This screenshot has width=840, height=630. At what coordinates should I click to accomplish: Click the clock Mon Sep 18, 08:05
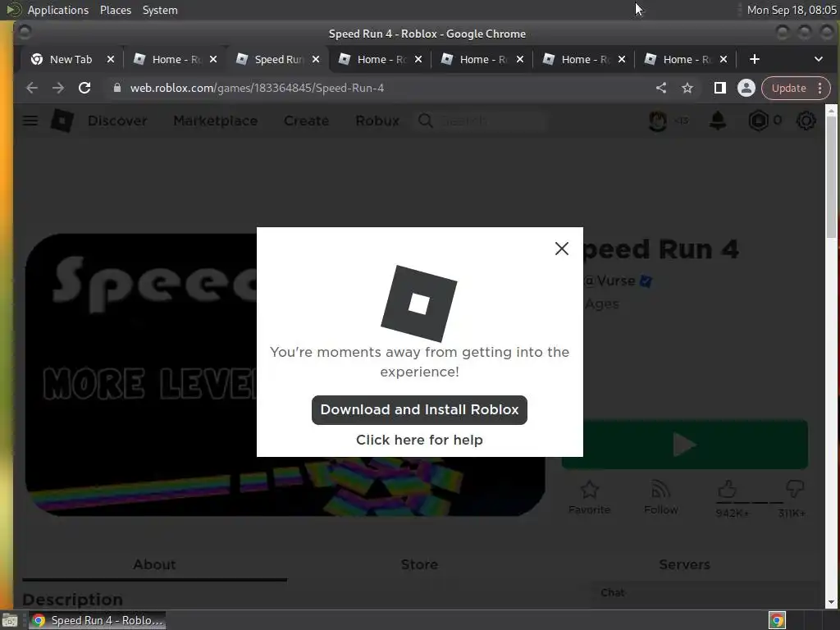pyautogui.click(x=792, y=10)
